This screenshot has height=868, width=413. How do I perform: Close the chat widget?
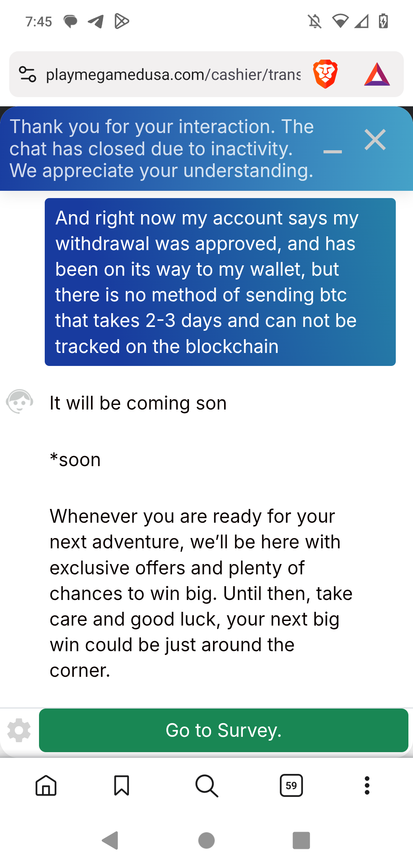375,140
